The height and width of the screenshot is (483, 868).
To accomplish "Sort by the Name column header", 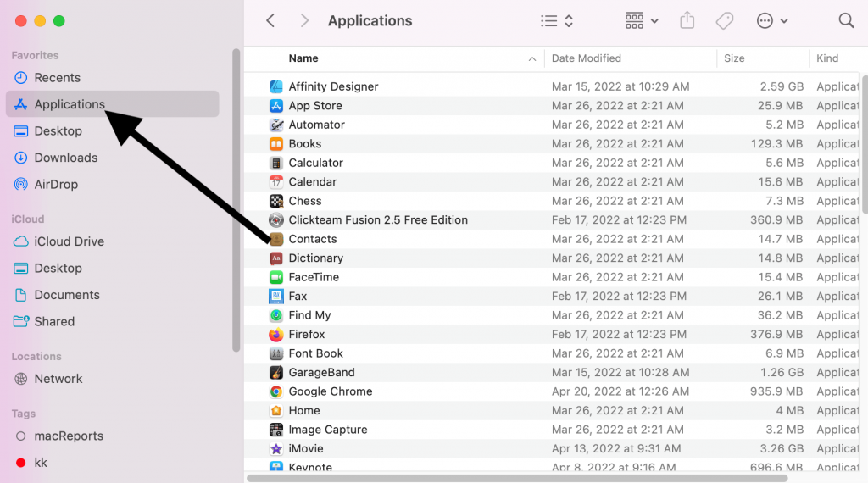I will [x=303, y=58].
